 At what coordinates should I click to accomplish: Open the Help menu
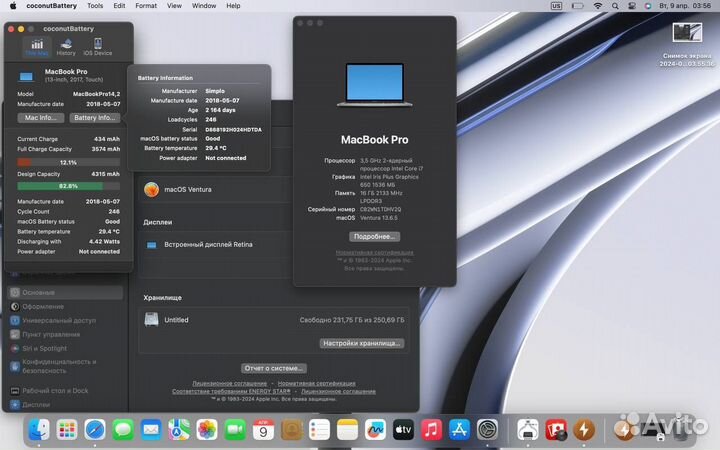(233, 6)
